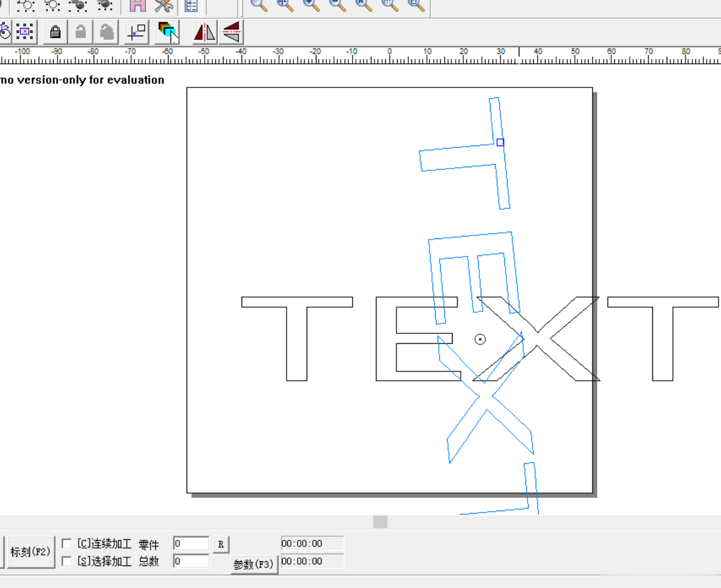Viewport: 721px width, 588px height.
Task: Click the 标刻(F2) mark button
Action: coord(31,552)
